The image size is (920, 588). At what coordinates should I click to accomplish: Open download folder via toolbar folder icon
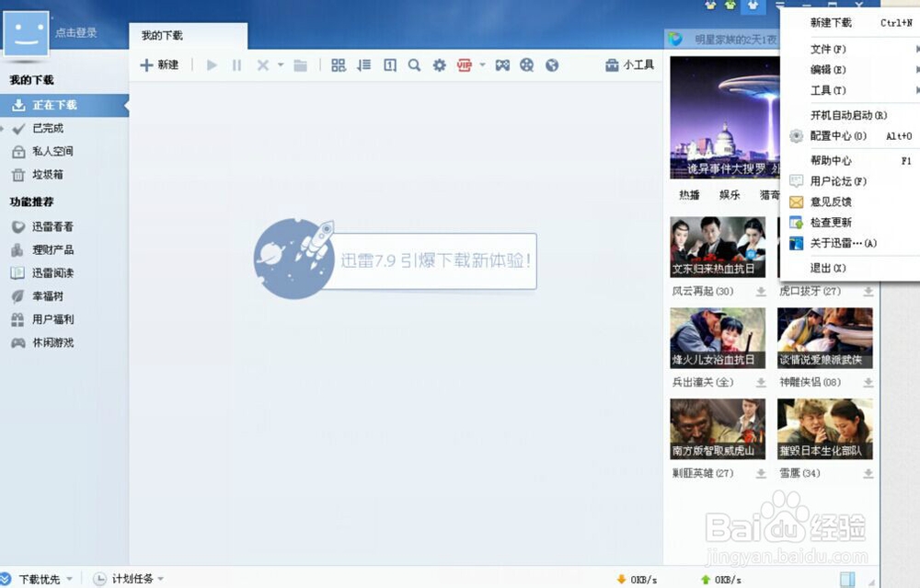[301, 65]
